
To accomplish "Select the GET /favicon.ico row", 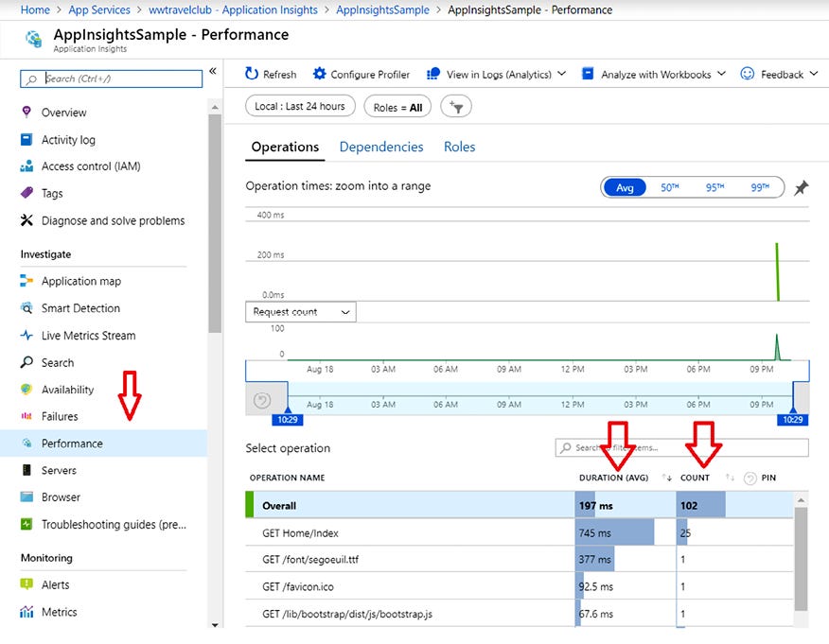I will point(520,586).
